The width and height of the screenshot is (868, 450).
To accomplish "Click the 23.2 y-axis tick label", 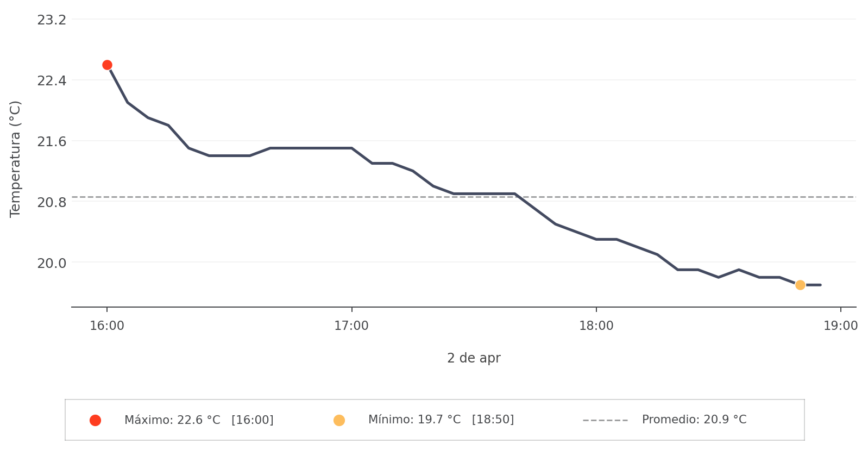I will coord(52,20).
